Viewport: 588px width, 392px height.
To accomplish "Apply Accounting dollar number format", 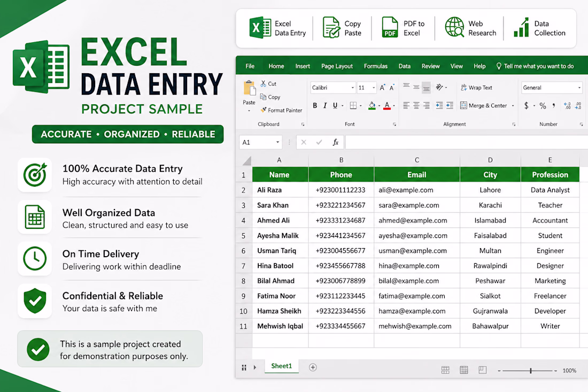I will click(527, 105).
